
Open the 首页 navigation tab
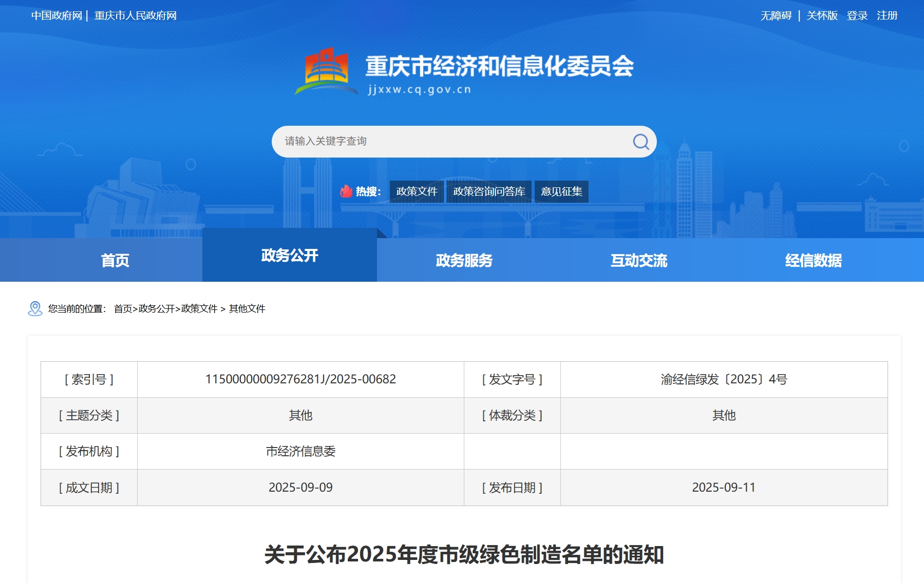pyautogui.click(x=115, y=260)
